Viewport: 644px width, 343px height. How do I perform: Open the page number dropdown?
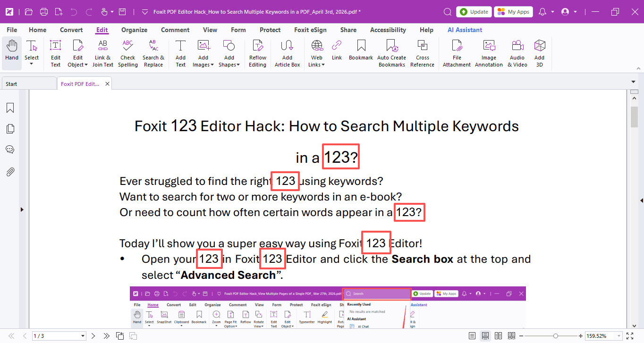(x=83, y=336)
